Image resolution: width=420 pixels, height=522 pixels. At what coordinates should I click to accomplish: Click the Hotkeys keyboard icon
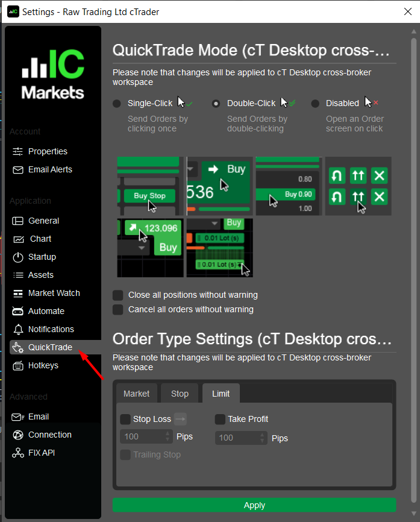[x=17, y=365]
